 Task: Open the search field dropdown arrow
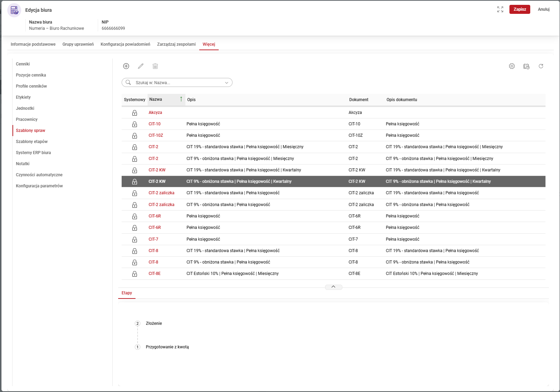[227, 83]
